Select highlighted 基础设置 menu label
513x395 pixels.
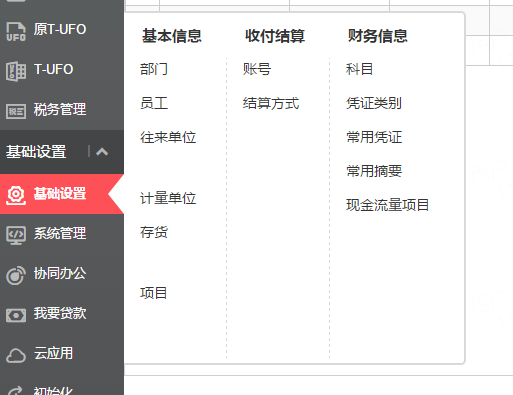[x=60, y=194]
